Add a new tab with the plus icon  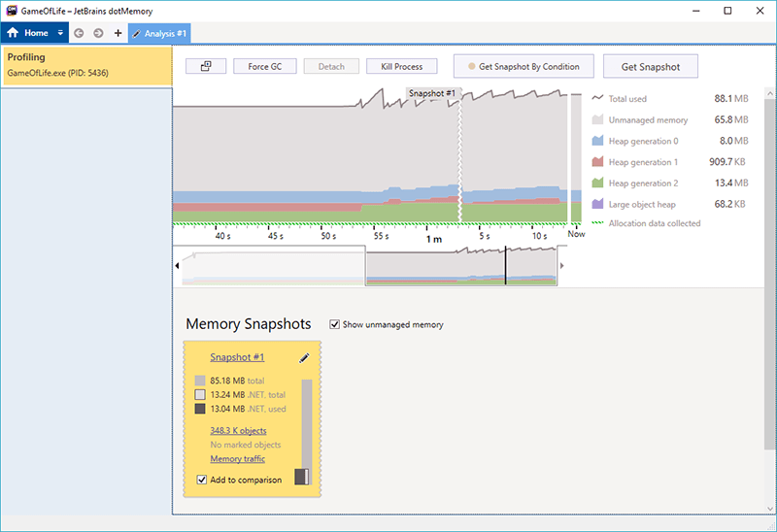point(118,33)
